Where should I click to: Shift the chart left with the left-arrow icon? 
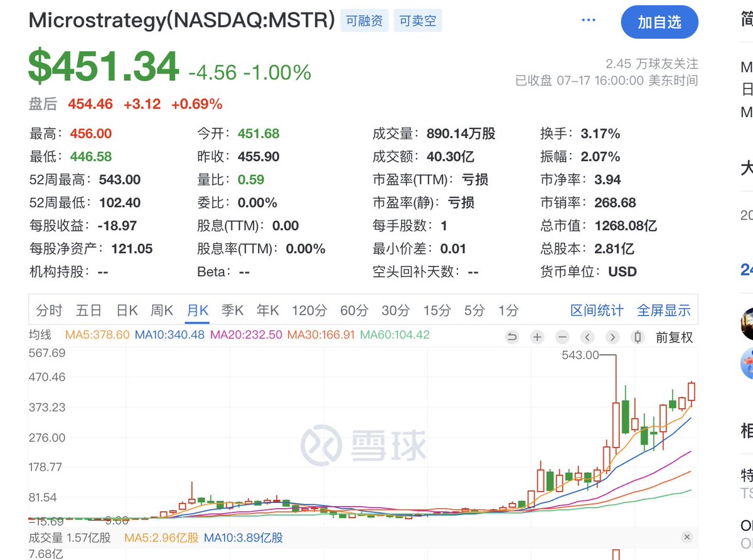point(587,337)
